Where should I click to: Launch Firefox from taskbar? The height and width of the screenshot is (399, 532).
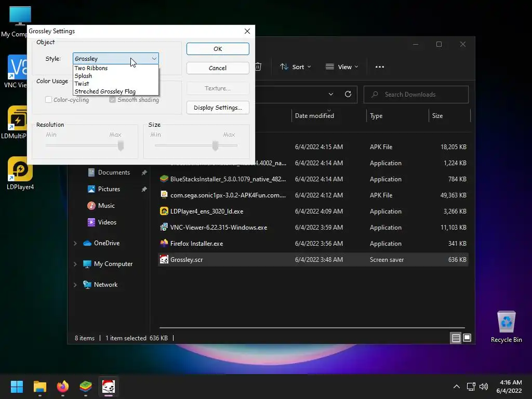[x=63, y=387]
